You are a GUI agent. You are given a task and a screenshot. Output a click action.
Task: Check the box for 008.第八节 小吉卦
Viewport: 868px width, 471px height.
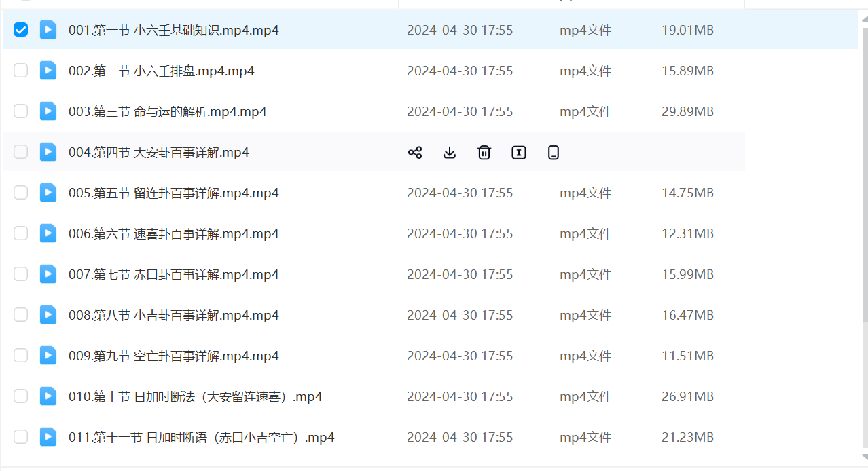[21, 315]
